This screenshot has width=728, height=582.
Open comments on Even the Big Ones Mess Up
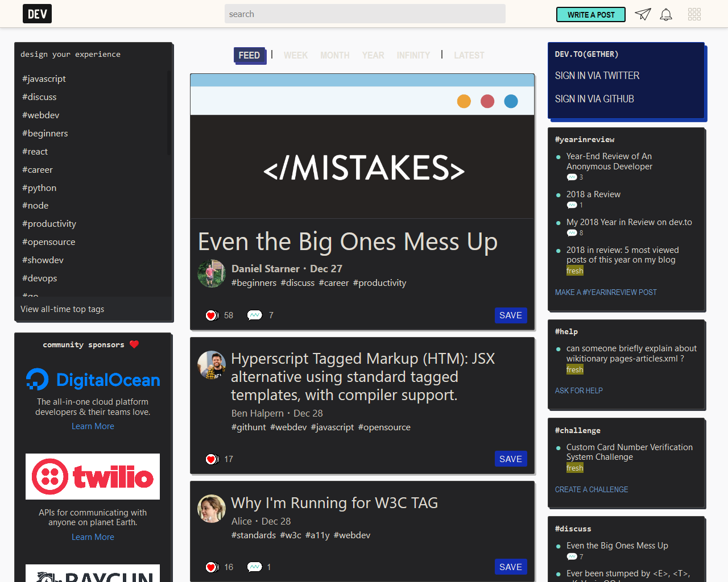254,315
